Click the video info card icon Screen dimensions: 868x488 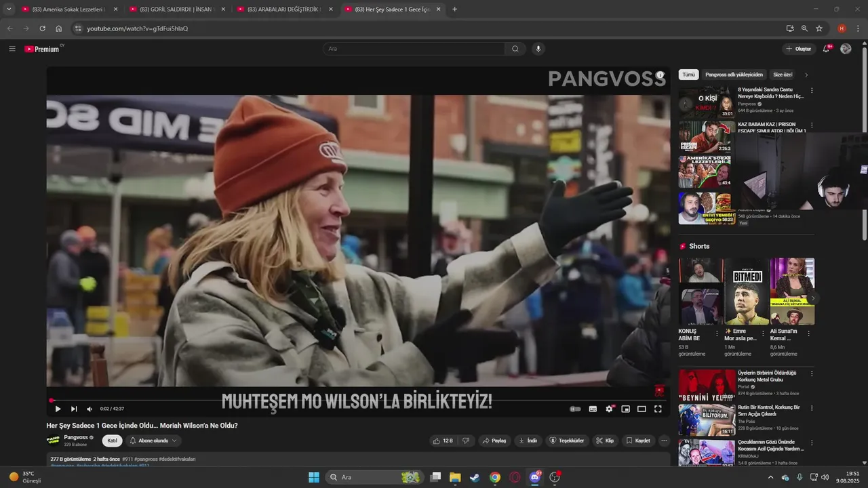(660, 75)
